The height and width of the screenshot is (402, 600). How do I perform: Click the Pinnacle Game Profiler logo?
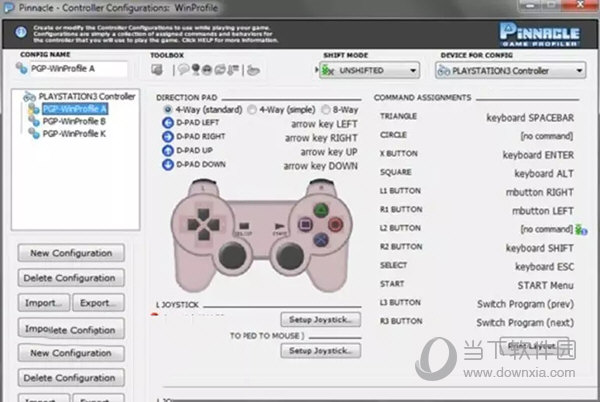point(539,34)
